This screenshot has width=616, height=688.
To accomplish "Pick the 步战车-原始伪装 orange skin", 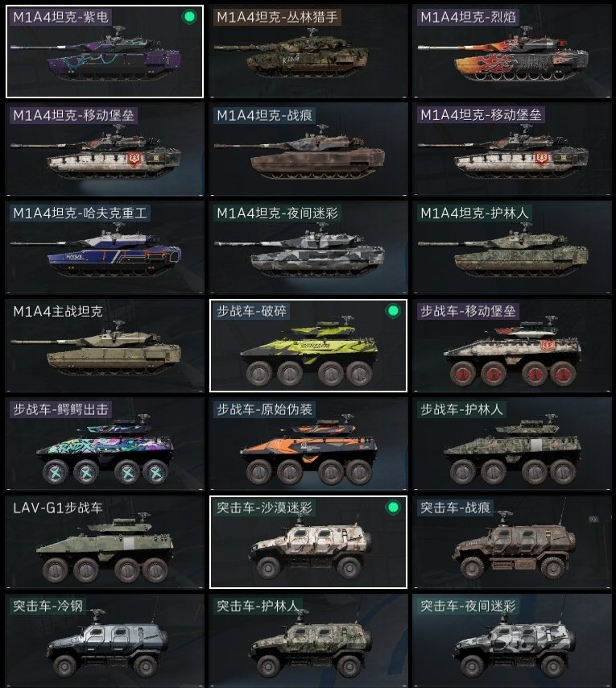I will coord(308,444).
